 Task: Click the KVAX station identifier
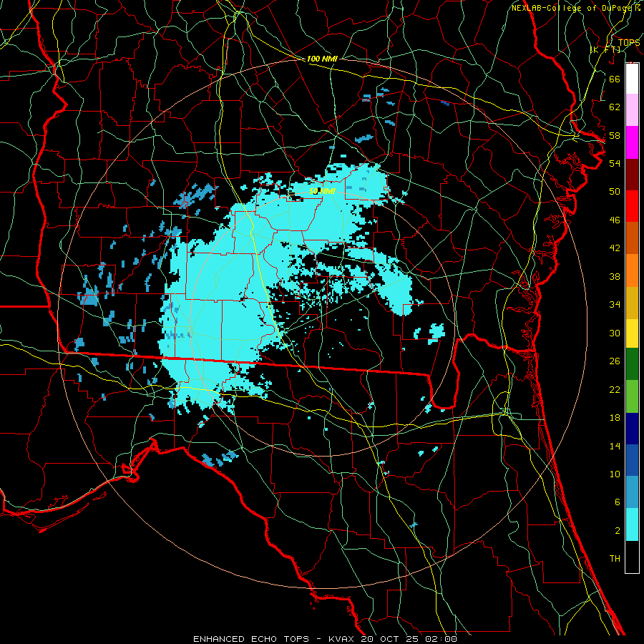click(343, 639)
